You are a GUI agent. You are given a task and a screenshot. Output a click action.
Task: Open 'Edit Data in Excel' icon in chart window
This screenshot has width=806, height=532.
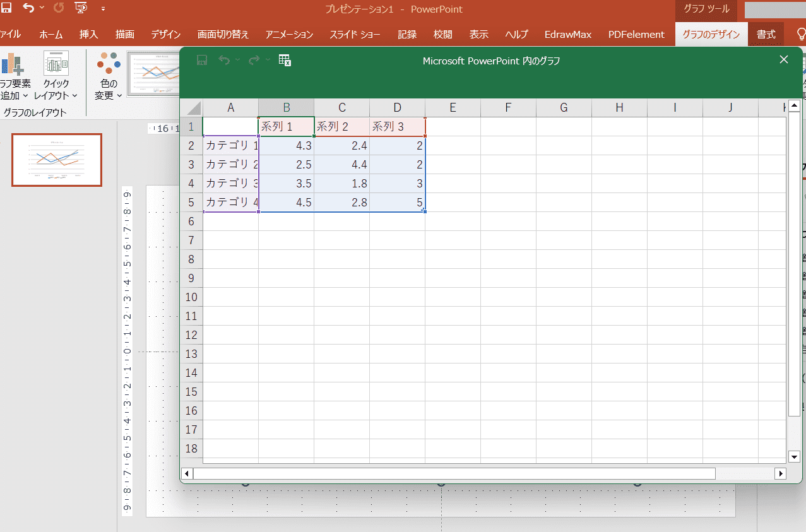[285, 60]
